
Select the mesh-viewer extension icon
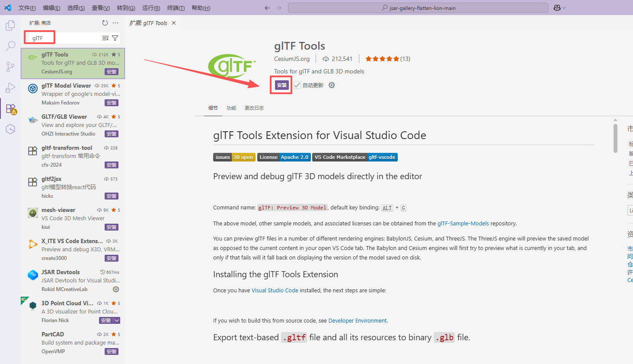(x=33, y=213)
